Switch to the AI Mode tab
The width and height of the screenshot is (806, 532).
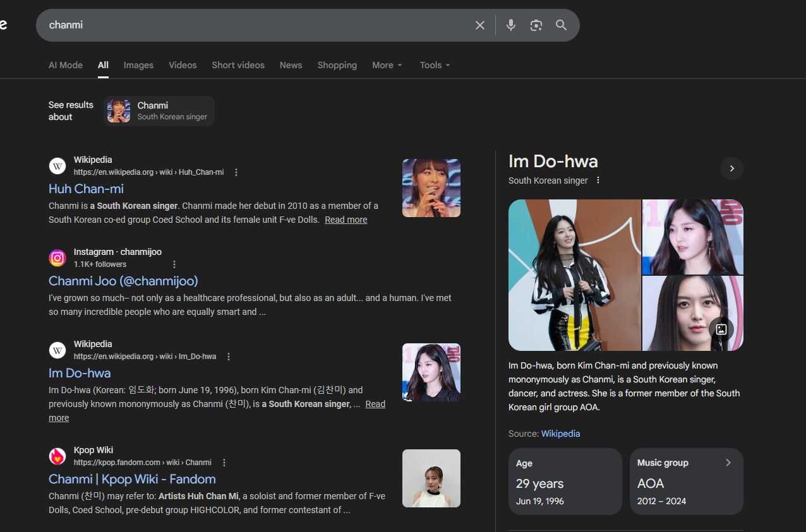[x=66, y=65]
